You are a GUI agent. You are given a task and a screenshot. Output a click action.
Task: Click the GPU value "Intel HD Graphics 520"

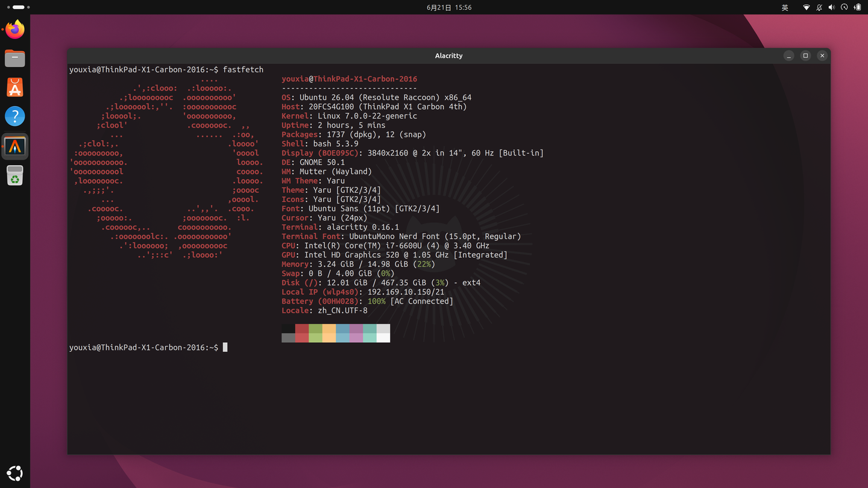(x=351, y=255)
